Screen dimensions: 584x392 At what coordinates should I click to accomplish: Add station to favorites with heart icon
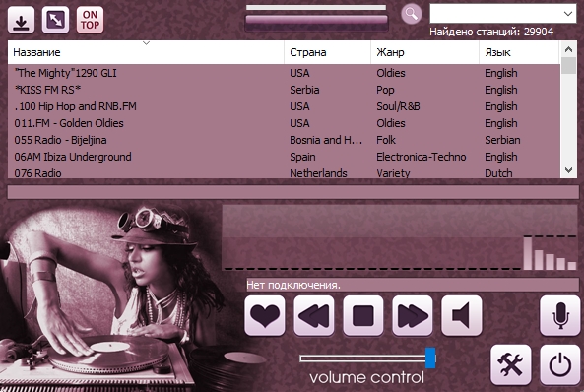point(265,315)
